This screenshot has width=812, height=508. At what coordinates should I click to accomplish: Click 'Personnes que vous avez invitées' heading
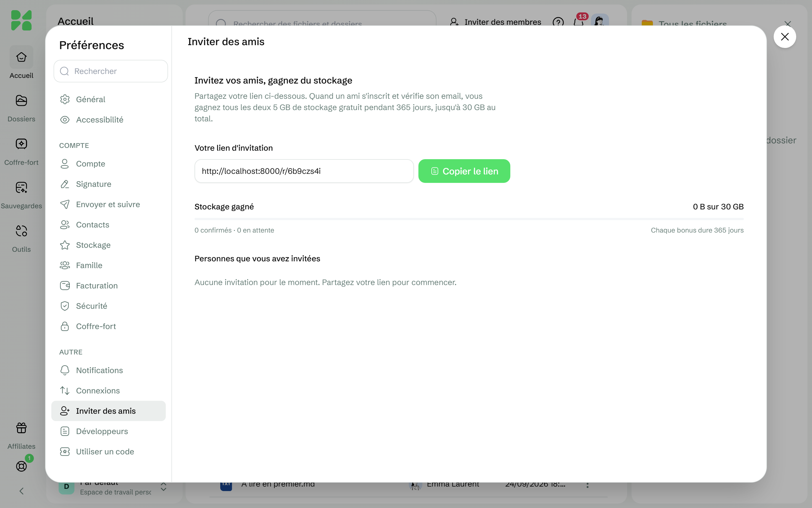[x=257, y=258]
